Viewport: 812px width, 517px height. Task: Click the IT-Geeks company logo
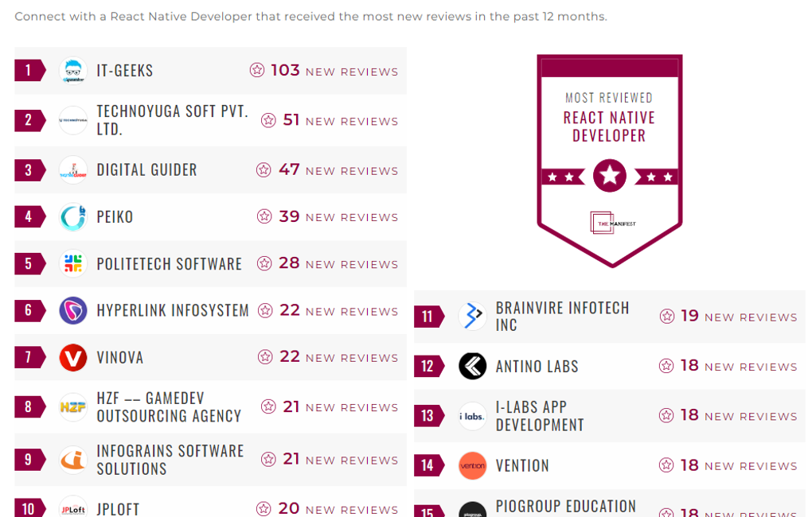point(73,71)
